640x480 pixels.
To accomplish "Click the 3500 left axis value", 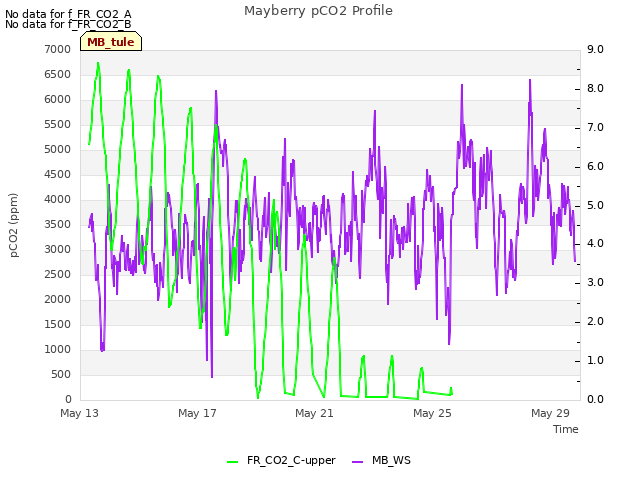I will point(58,224).
